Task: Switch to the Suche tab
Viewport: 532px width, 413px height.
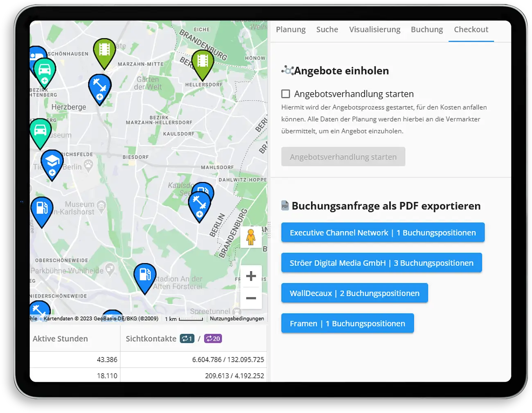Action: coord(327,29)
